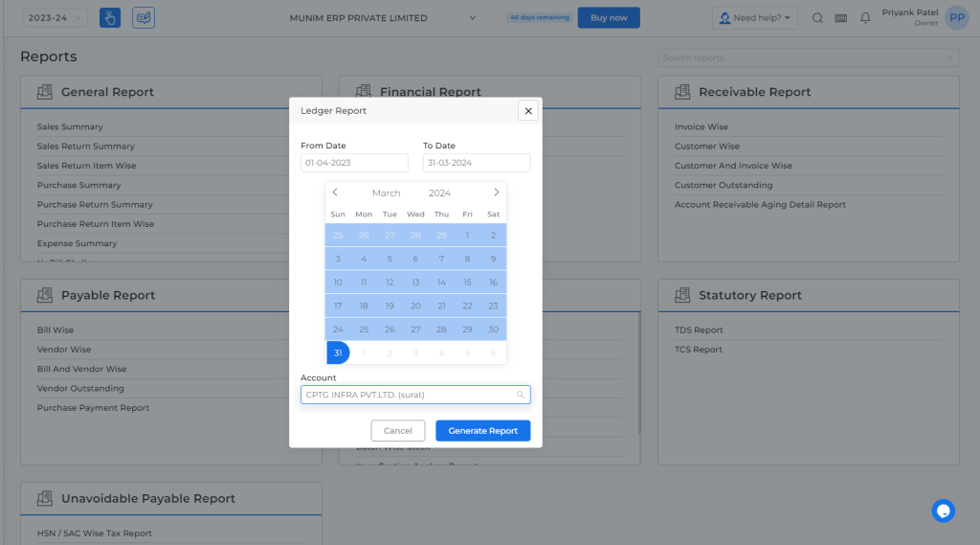Screen dimensions: 980x545
Task: Select 2024 year header in calendar
Action: pyautogui.click(x=439, y=193)
